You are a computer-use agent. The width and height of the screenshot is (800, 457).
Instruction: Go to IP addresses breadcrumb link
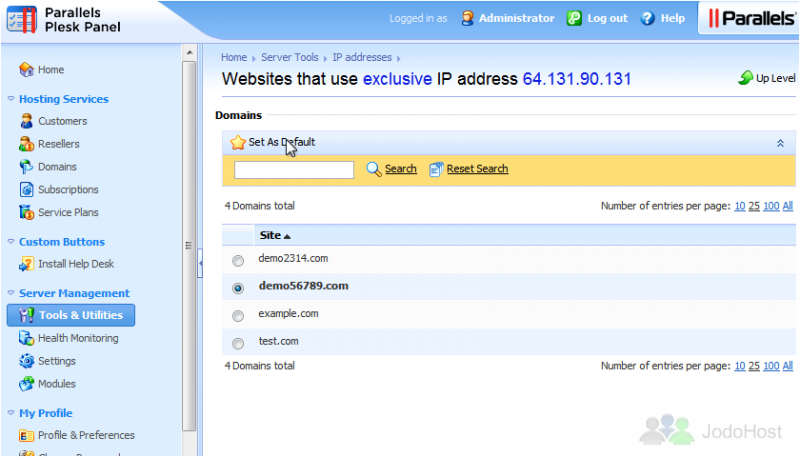point(362,57)
